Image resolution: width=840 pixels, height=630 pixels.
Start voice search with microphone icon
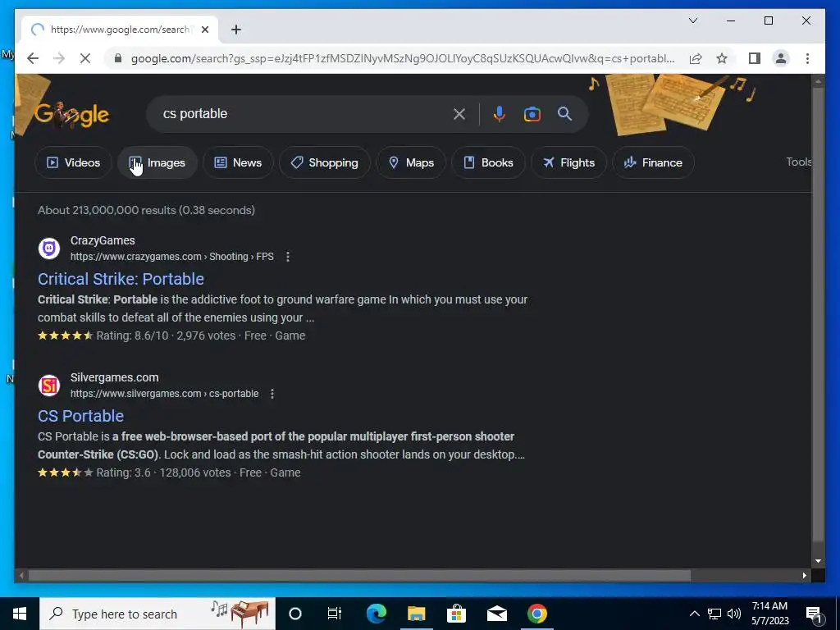point(500,114)
